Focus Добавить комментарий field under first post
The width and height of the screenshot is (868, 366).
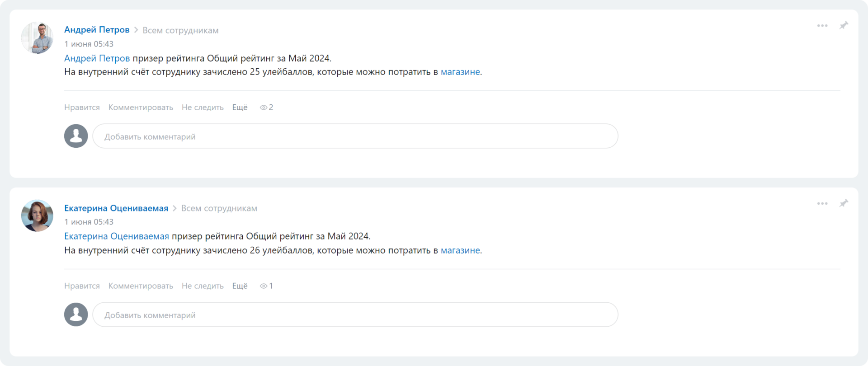point(355,136)
